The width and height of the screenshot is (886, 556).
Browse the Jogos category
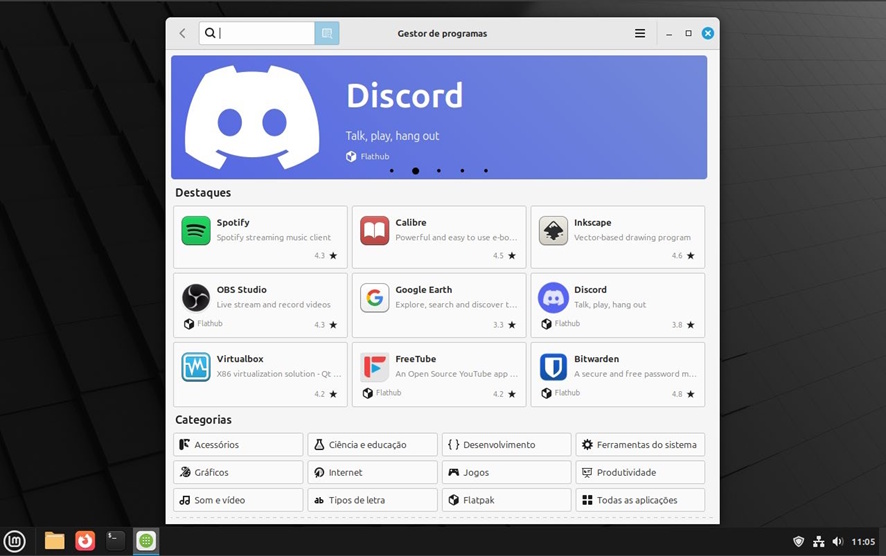point(506,472)
